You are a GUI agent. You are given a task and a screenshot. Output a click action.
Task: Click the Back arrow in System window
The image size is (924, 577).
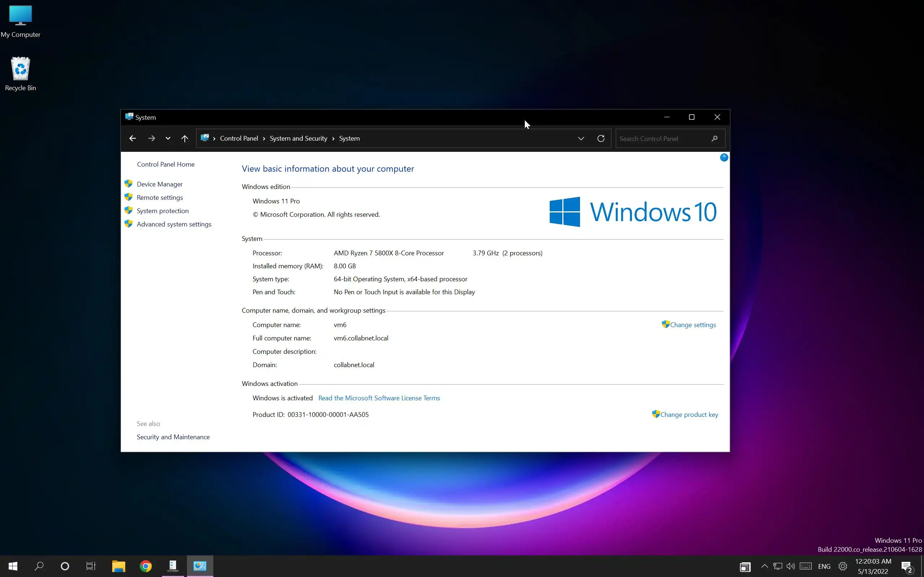pos(132,138)
